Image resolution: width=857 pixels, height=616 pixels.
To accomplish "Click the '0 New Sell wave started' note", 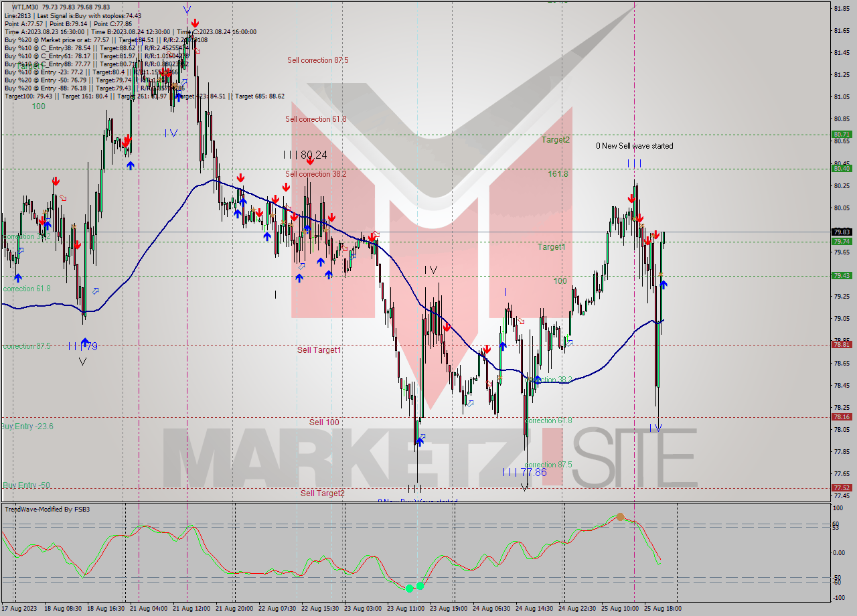I will 635,146.
